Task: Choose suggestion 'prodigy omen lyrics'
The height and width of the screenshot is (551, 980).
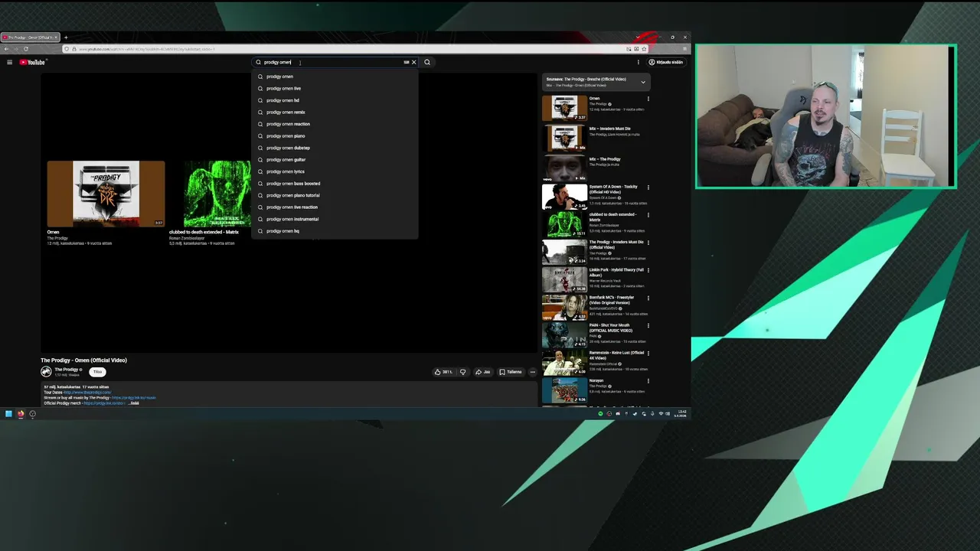Action: point(335,171)
